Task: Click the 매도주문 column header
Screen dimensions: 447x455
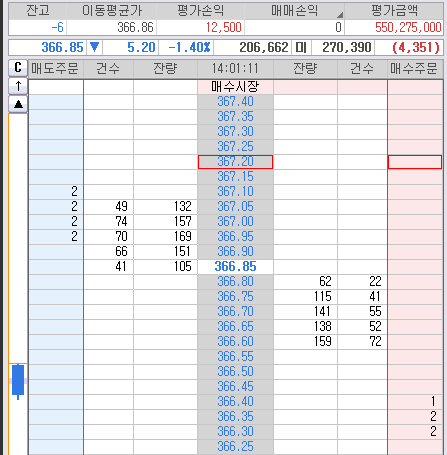Action: click(x=55, y=69)
